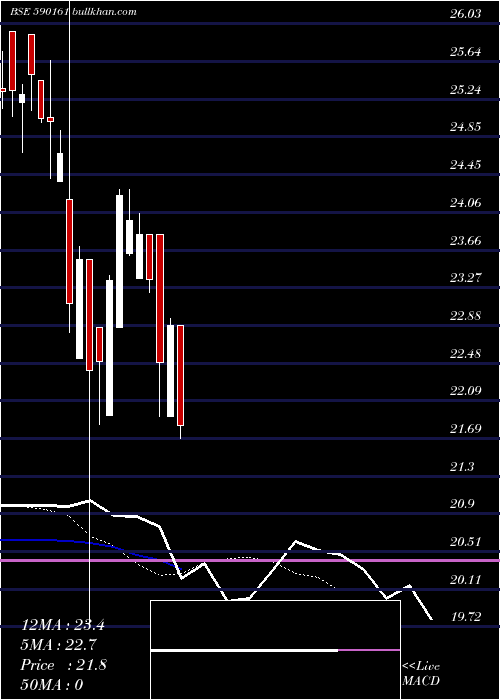This screenshot has width=500, height=700.
Task: Click the 20.11 price axis label
Action: tap(466, 580)
